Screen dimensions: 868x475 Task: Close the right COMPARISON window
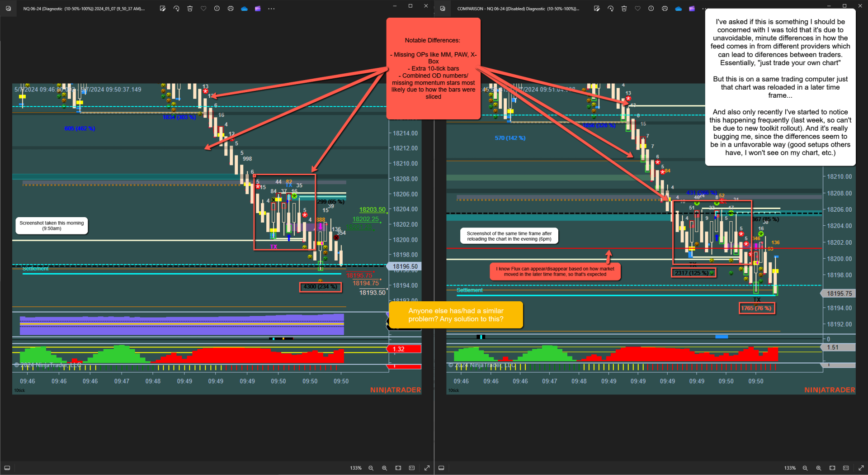860,6
